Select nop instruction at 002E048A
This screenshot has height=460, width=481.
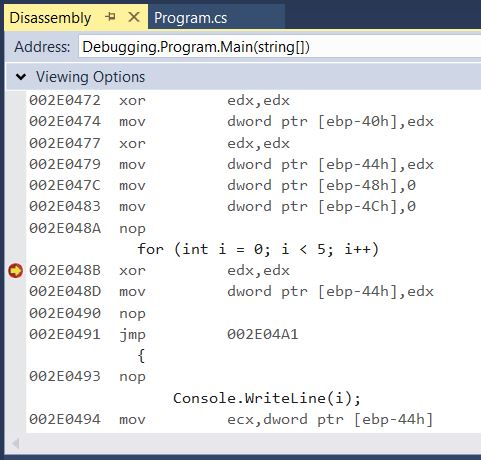click(87, 228)
